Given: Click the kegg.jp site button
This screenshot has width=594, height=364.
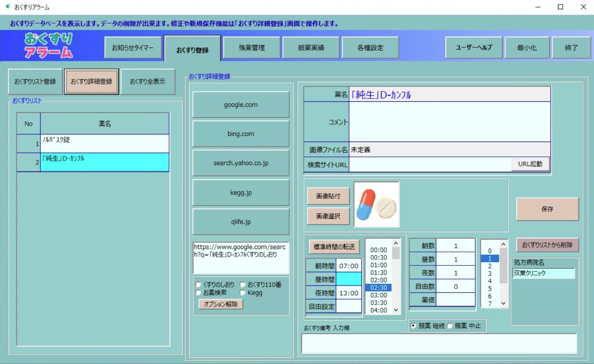Looking at the screenshot, I should (x=241, y=192).
